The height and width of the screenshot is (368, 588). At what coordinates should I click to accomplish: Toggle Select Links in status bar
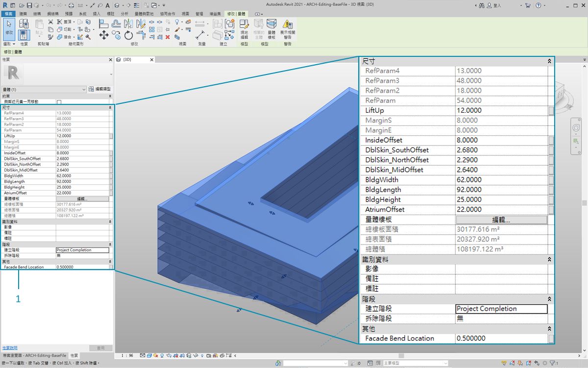(504, 363)
